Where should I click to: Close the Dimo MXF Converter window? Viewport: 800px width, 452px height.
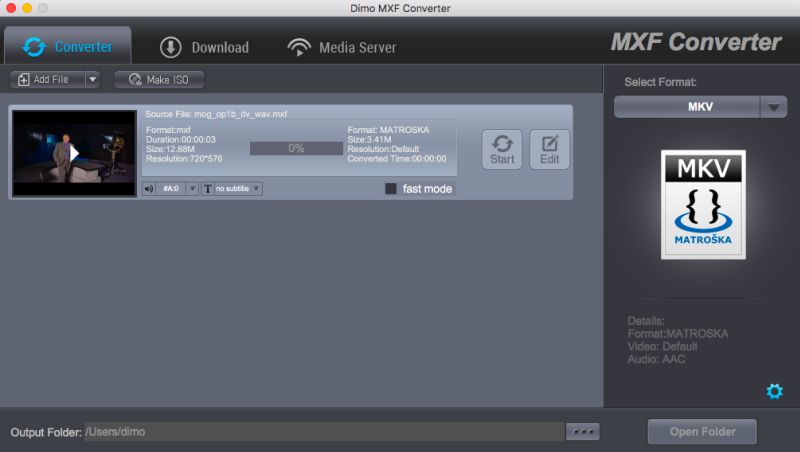point(11,8)
